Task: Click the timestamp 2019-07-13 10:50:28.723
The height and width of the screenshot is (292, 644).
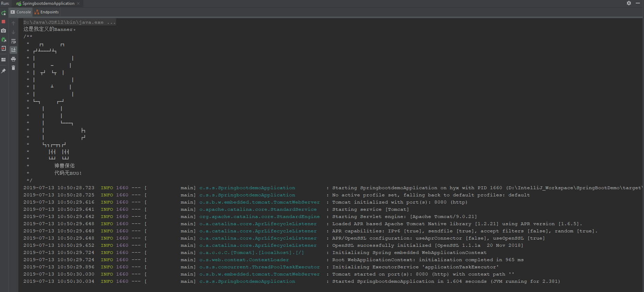Action: pos(59,188)
